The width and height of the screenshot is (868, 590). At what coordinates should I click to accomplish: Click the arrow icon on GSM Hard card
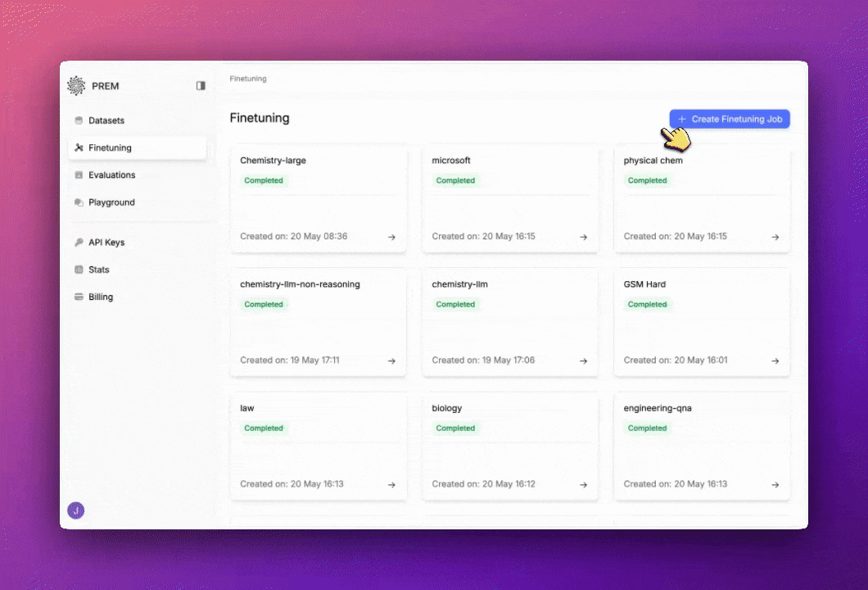tap(775, 360)
